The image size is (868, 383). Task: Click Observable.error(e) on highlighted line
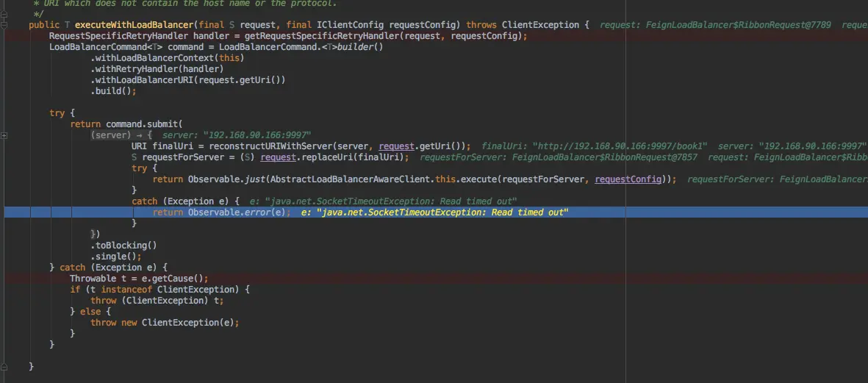point(237,212)
